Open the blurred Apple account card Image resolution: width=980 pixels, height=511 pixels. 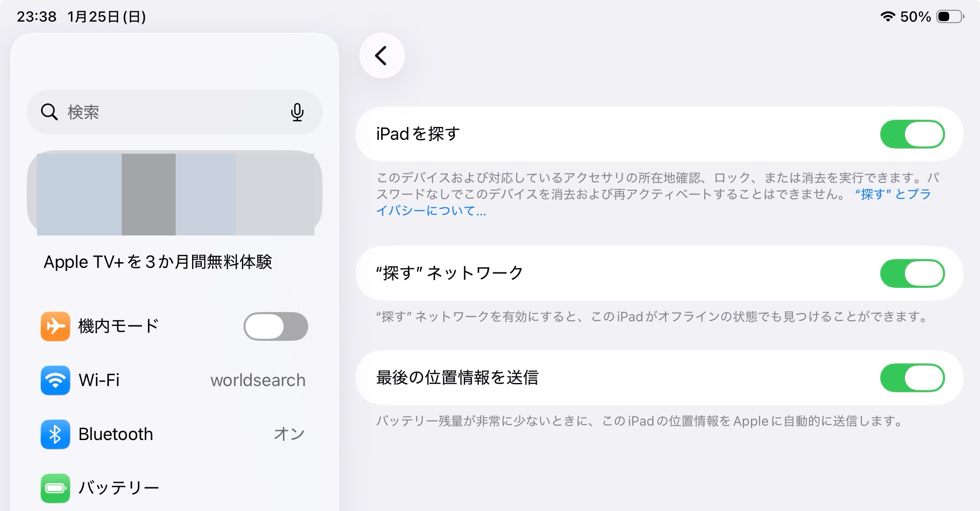point(175,193)
